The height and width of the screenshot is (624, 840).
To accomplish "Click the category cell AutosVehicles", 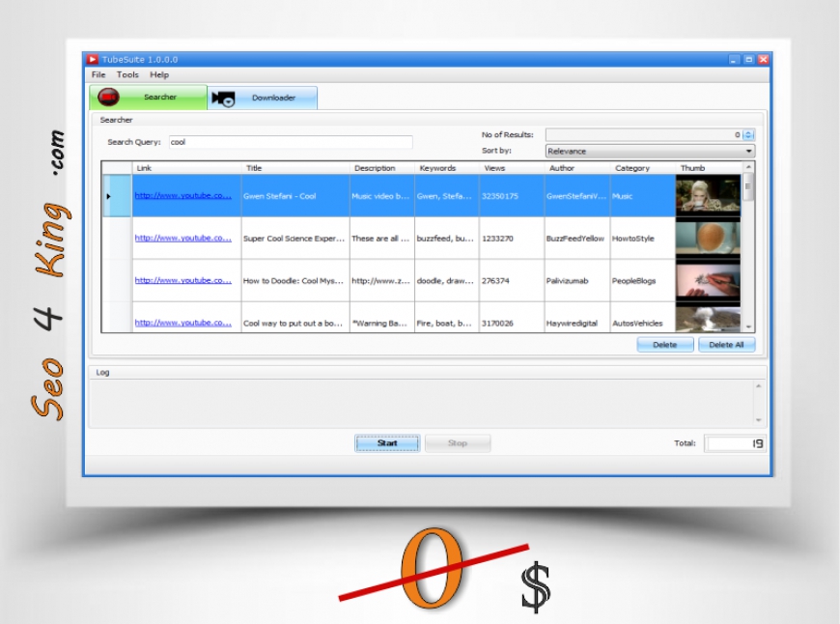I will 642,318.
